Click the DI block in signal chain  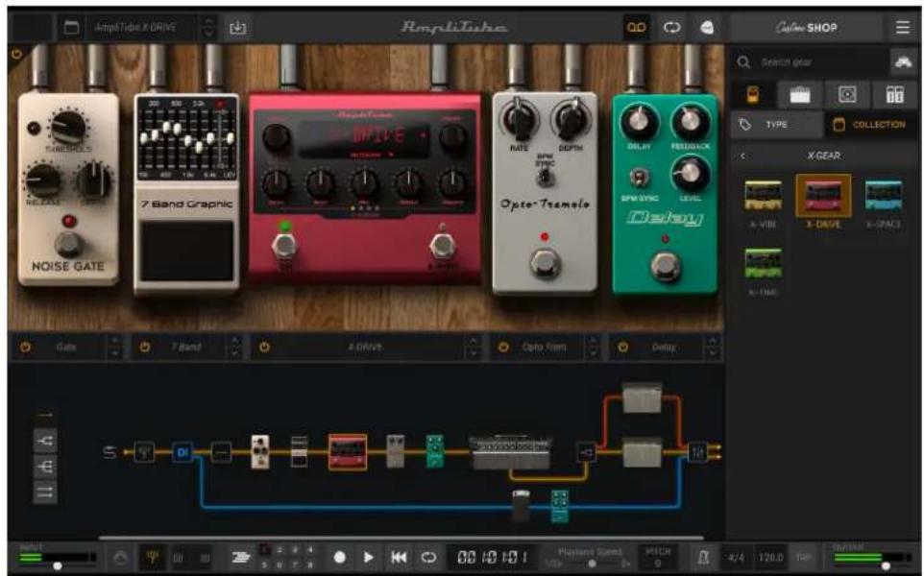[182, 452]
